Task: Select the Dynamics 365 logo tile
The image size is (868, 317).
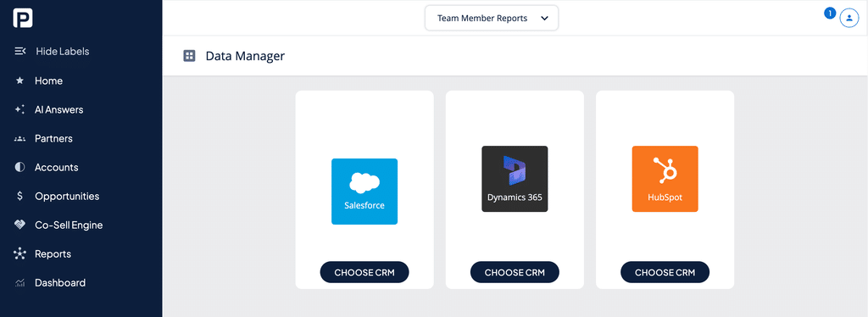Action: pos(515,179)
